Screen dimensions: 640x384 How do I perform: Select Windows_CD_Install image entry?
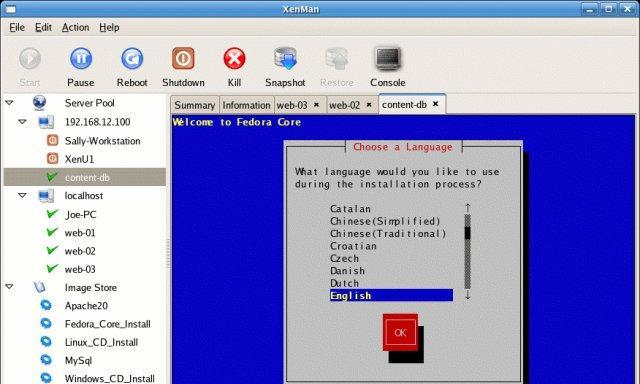(109, 378)
